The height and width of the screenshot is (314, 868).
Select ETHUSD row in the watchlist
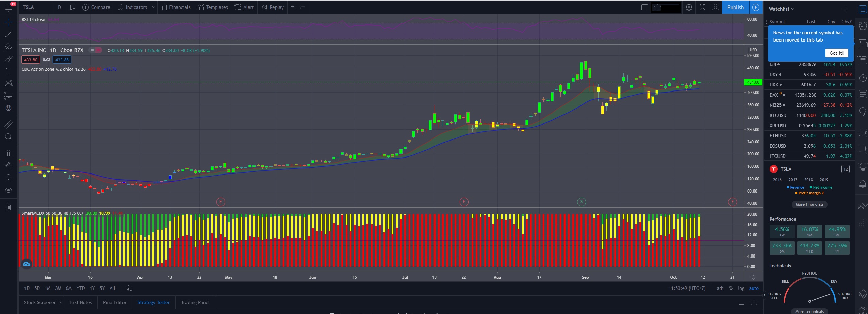pos(810,136)
